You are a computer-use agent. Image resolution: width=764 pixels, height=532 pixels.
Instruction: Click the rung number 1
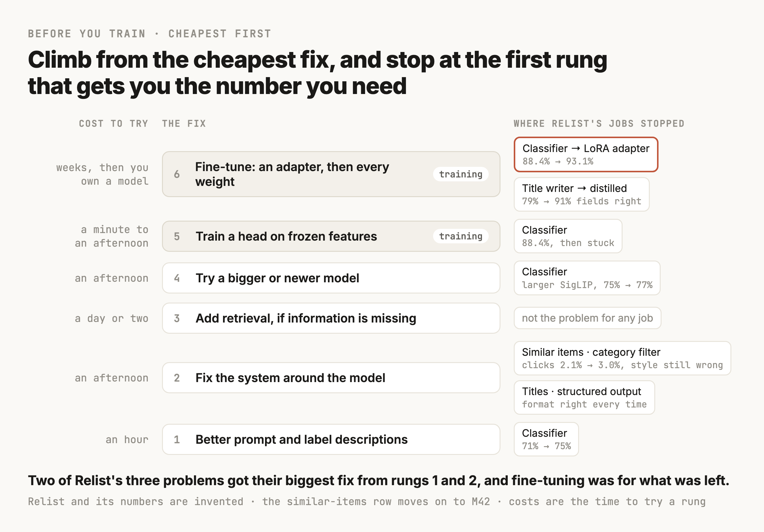coord(177,440)
